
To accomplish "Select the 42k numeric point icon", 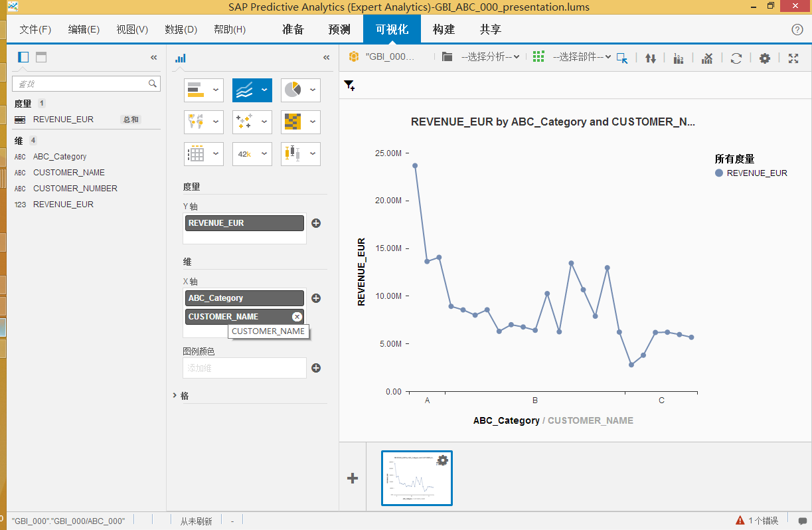I will coord(244,153).
